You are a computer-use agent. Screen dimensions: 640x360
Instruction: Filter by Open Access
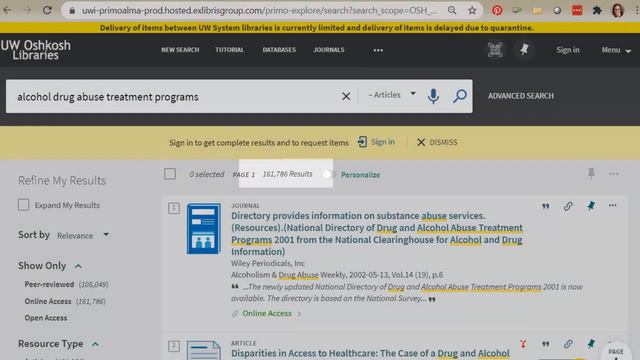[x=46, y=318]
